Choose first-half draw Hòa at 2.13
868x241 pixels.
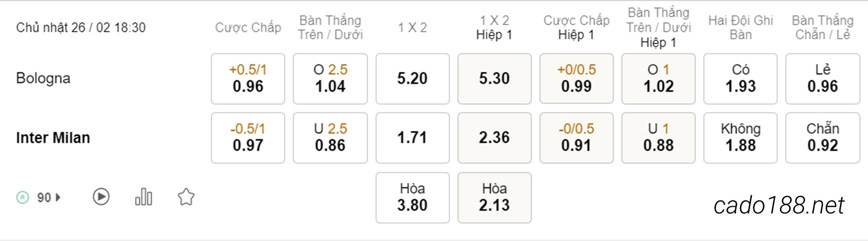point(495,198)
